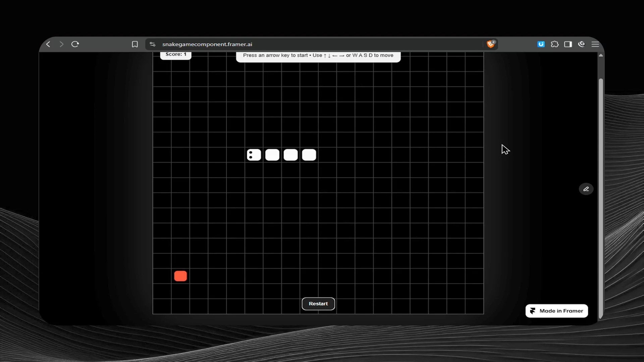644x362 pixels.
Task: Click the browser forward arrow
Action: click(x=61, y=44)
